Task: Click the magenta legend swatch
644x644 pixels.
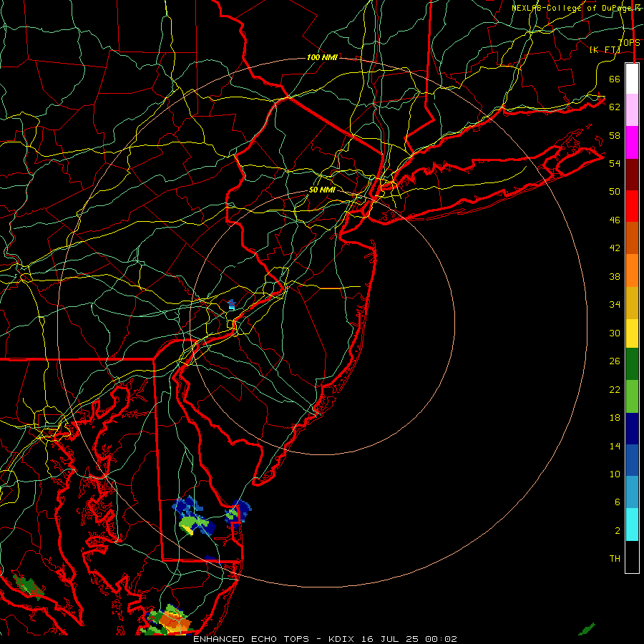Action: [632, 142]
